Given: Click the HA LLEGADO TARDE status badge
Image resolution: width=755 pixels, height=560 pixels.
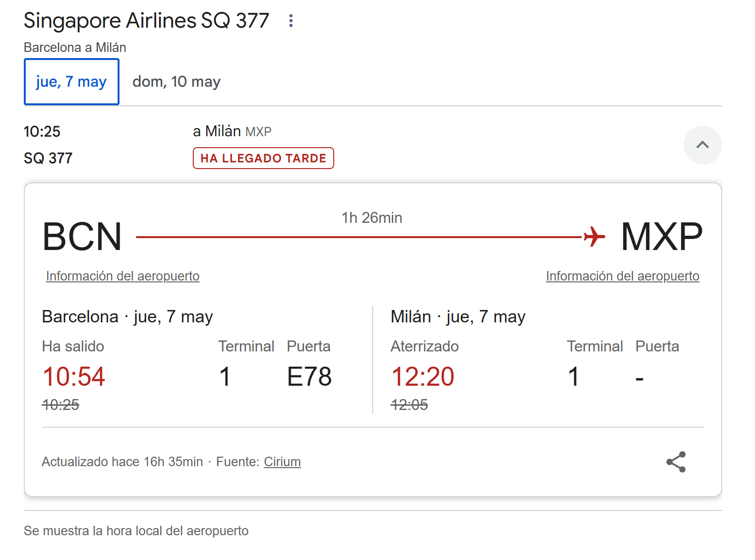Looking at the screenshot, I should pos(263,158).
